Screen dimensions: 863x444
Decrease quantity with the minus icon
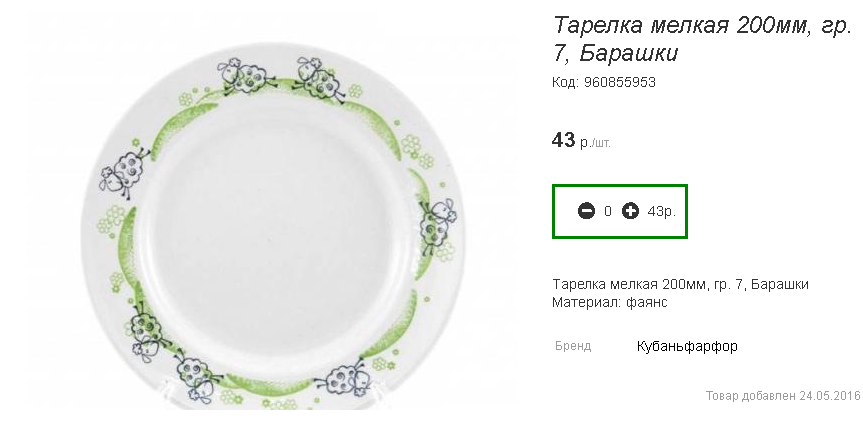point(586,211)
